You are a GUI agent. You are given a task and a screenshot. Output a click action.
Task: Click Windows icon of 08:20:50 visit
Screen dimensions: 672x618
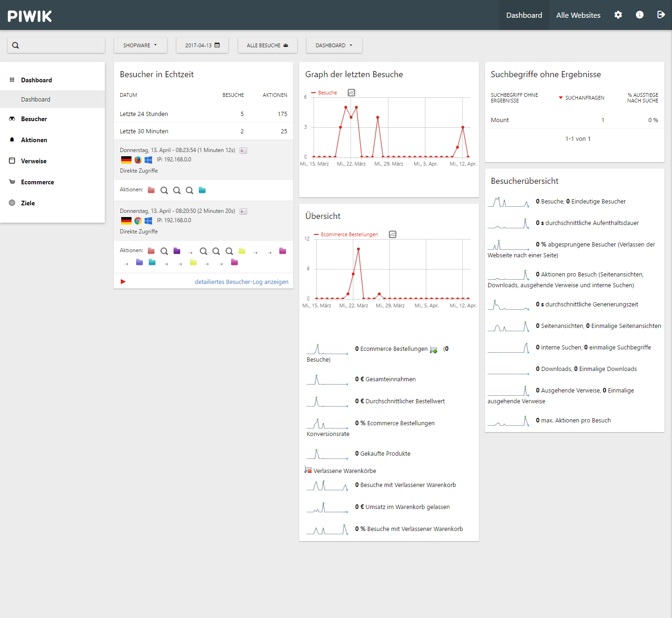coord(148,221)
